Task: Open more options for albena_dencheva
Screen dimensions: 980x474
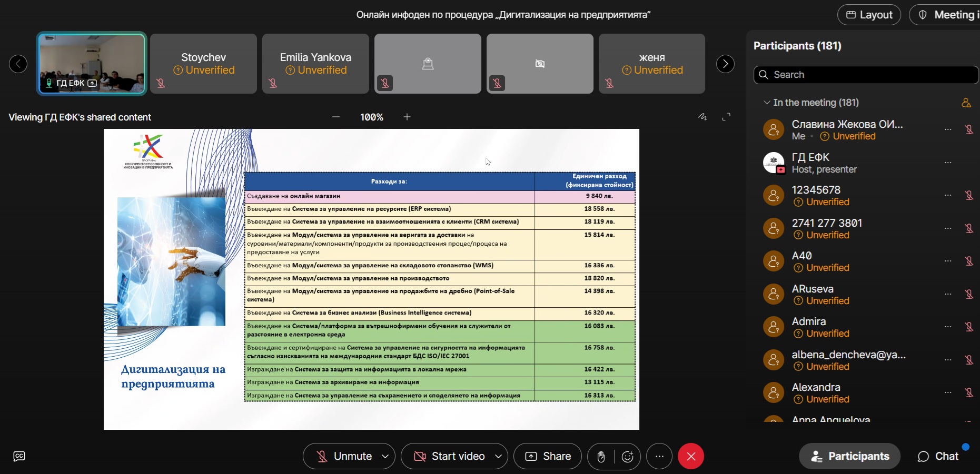Action: [x=948, y=360]
